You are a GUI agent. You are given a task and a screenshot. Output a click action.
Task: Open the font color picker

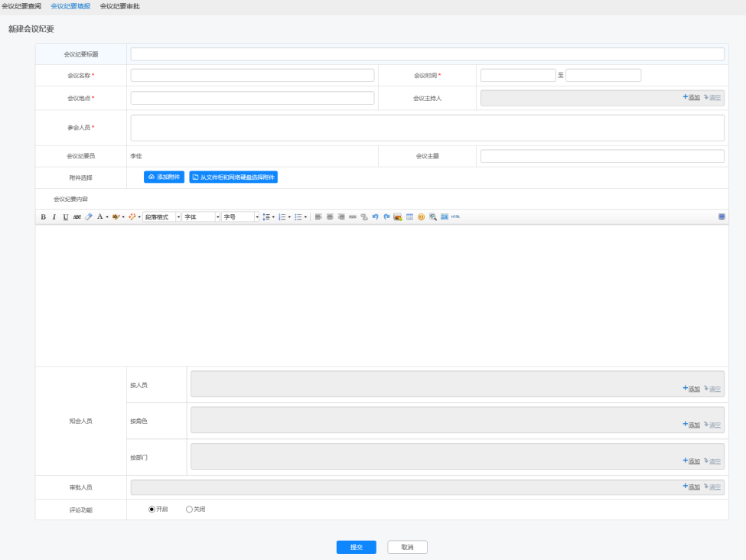pos(101,217)
